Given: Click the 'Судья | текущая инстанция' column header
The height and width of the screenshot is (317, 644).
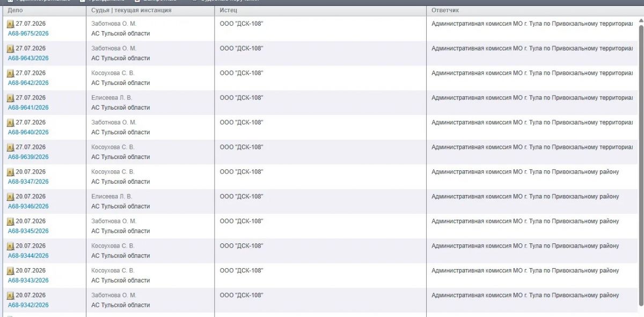Looking at the screenshot, I should [x=150, y=10].
